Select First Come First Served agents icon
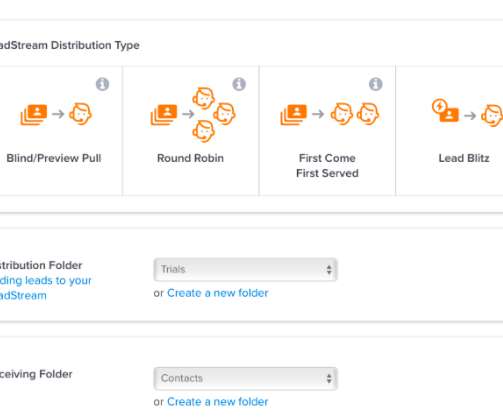The height and width of the screenshot is (420, 503). [355, 114]
